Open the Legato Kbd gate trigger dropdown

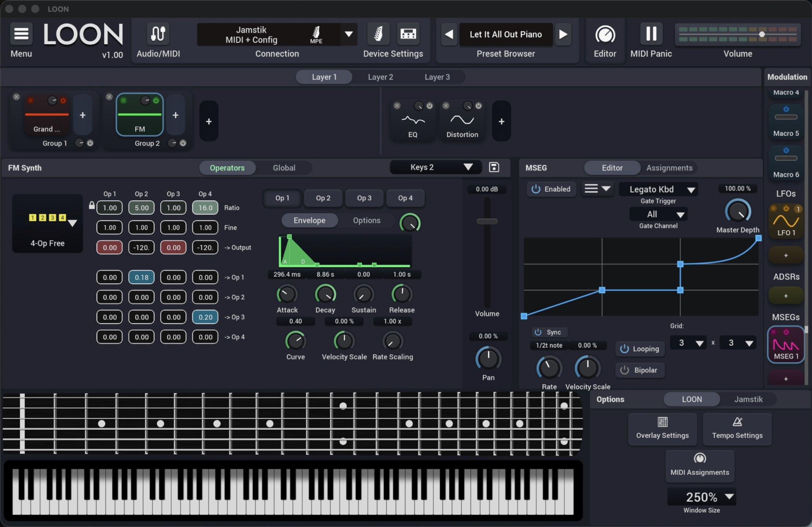tap(658, 189)
